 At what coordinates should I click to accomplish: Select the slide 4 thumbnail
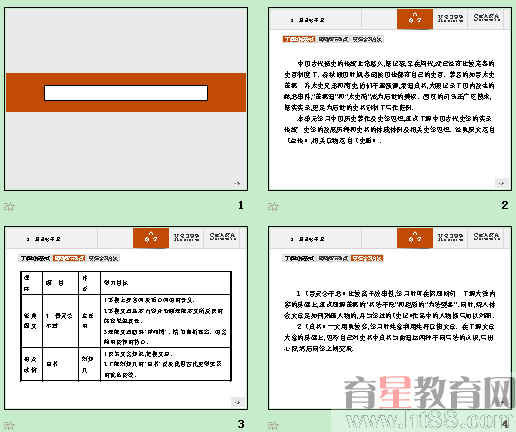coord(390,318)
